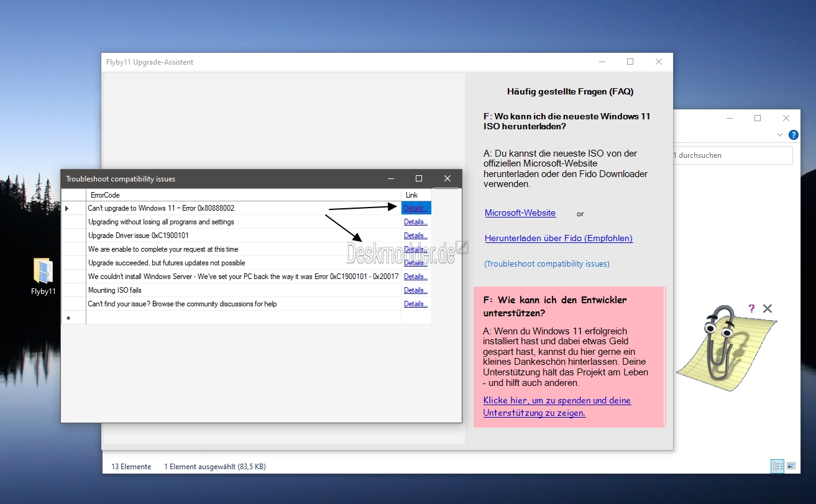The width and height of the screenshot is (816, 504).
Task: Select 'Upgrade succeeded, but futures updates not possible' cell
Action: pos(244,263)
